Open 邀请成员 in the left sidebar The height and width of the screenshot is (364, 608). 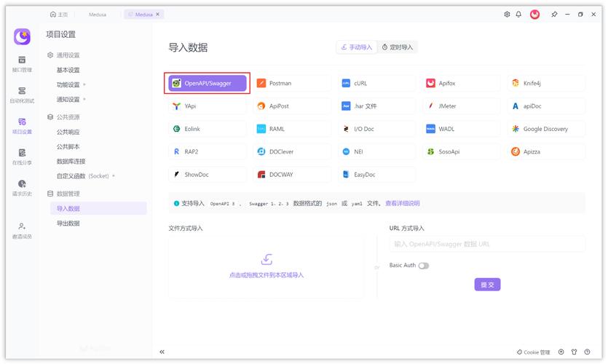(x=22, y=231)
